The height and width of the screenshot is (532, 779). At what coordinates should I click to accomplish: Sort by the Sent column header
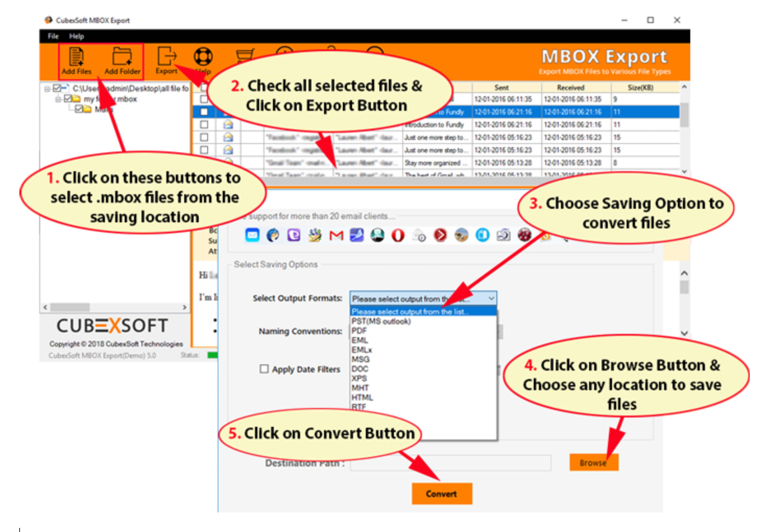click(507, 88)
